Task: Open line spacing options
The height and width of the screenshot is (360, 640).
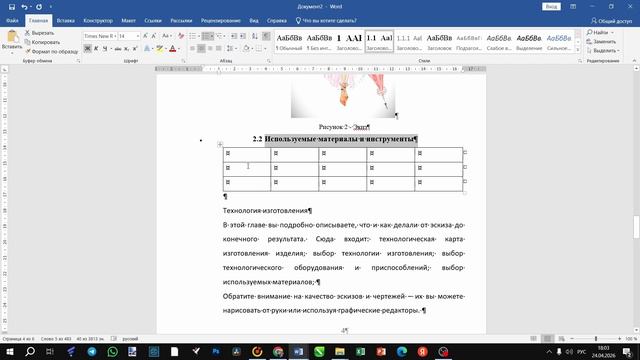Action: pyautogui.click(x=231, y=49)
